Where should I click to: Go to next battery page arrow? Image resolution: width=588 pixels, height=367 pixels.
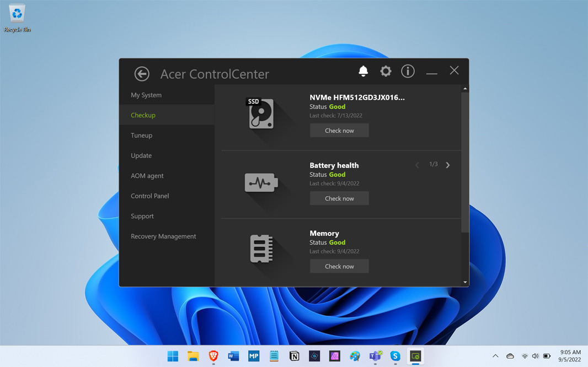pyautogui.click(x=448, y=165)
